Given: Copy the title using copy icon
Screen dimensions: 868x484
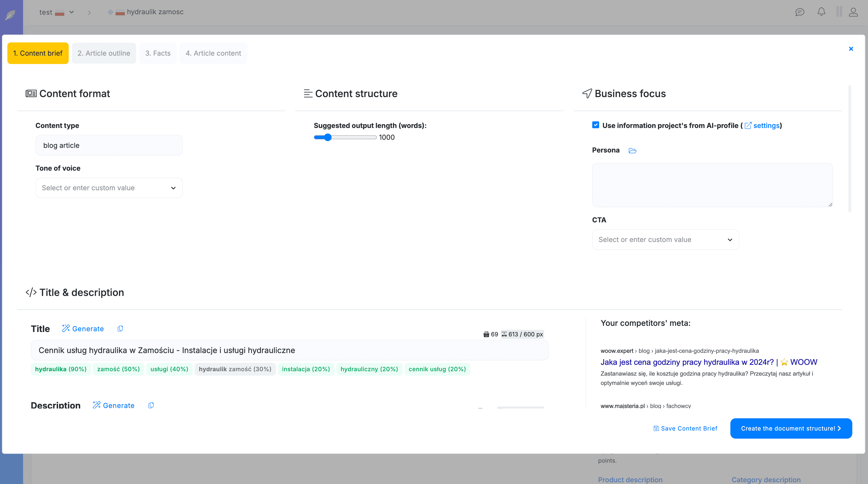Looking at the screenshot, I should coord(120,328).
